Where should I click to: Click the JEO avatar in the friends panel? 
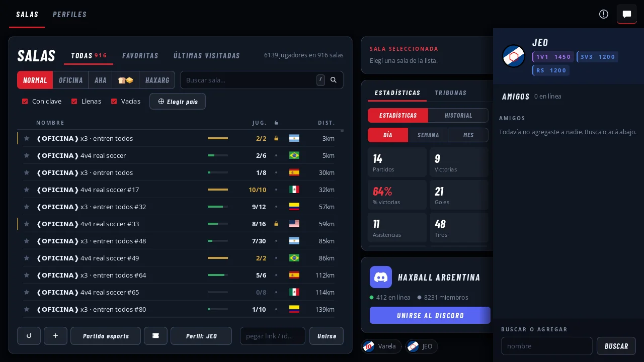pos(514,56)
